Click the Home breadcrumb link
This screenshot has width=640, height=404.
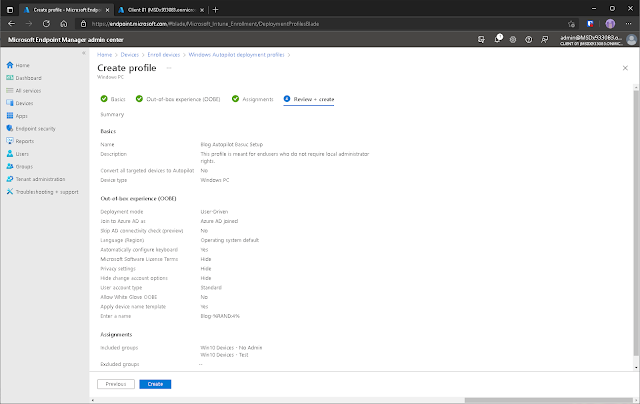(x=104, y=55)
